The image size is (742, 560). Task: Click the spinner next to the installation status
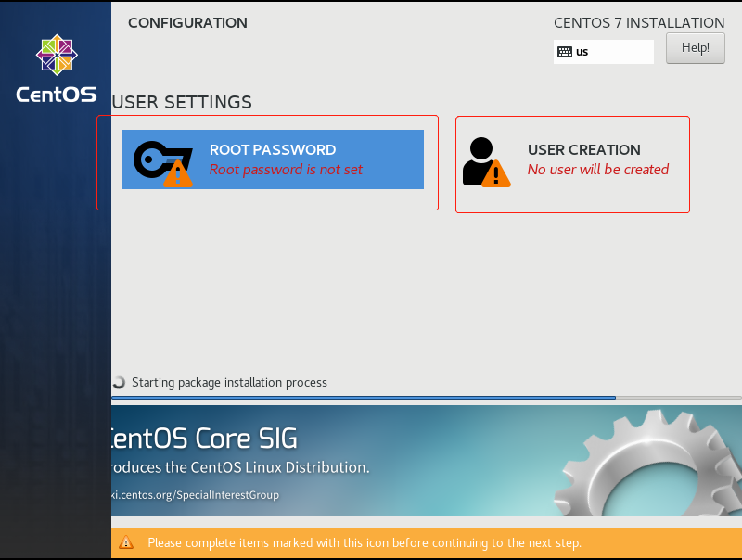pyautogui.click(x=119, y=382)
